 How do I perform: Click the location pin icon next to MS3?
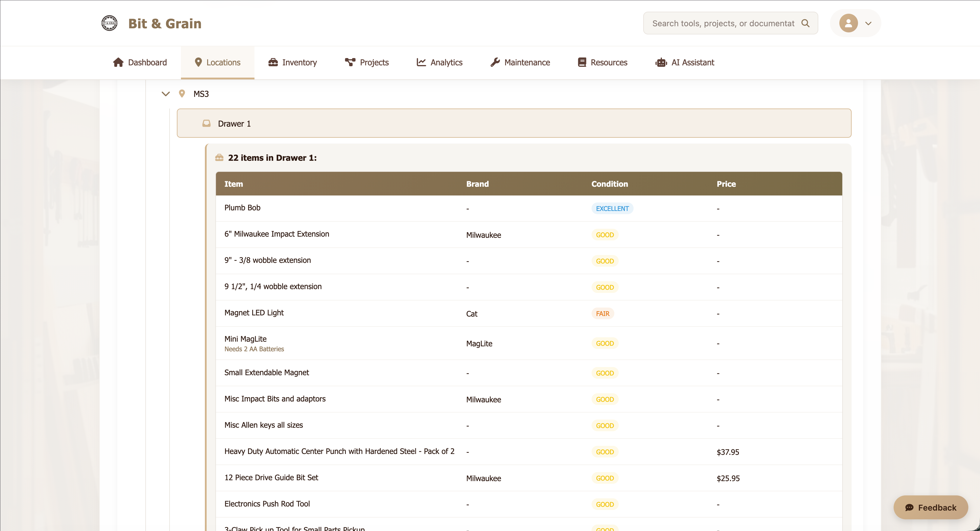[182, 94]
